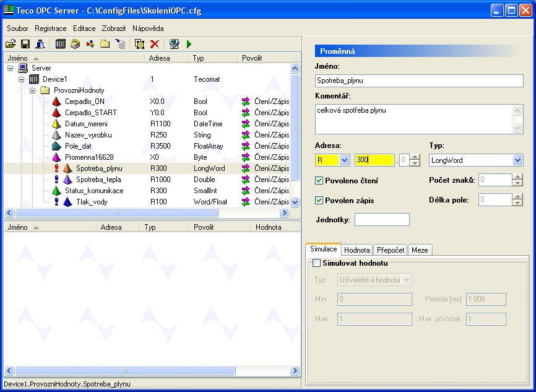Switch to the Přepočet tab
The width and height of the screenshot is (536, 392).
[391, 250]
